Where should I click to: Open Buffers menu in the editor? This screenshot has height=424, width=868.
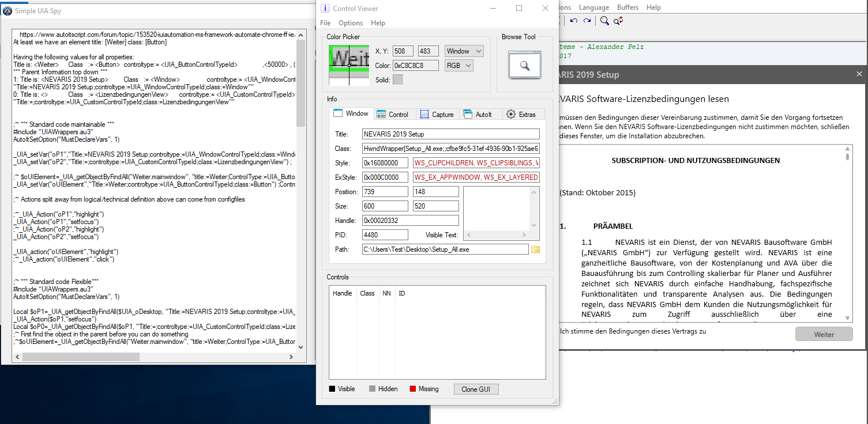click(x=627, y=7)
